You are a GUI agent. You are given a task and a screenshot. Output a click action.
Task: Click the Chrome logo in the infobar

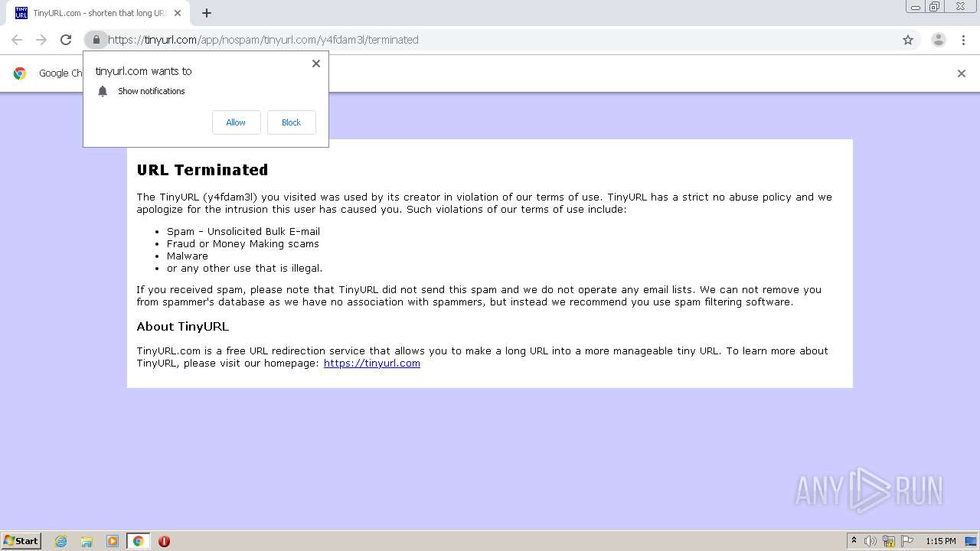coord(20,73)
